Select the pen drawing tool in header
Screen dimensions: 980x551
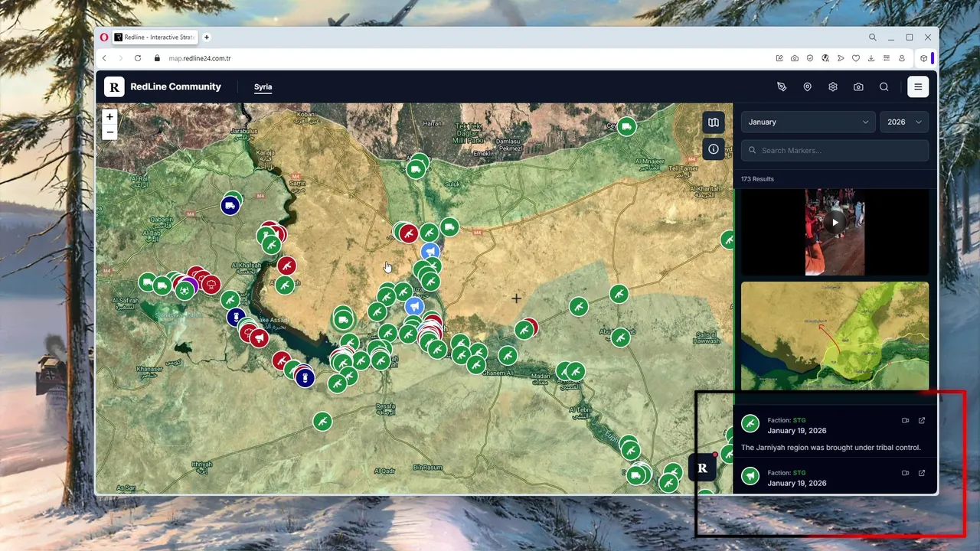[782, 87]
